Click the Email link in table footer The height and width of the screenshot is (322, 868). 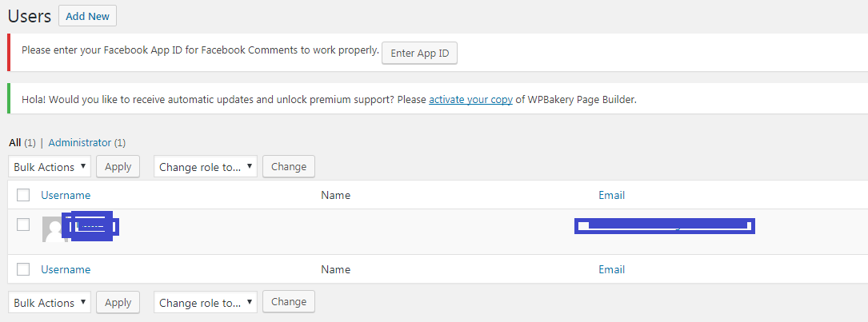(x=611, y=269)
